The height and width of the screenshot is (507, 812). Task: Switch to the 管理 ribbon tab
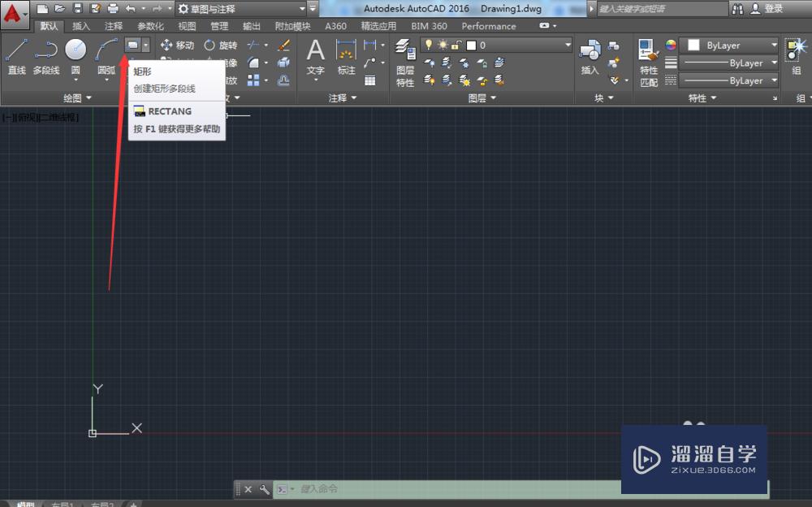tap(219, 26)
